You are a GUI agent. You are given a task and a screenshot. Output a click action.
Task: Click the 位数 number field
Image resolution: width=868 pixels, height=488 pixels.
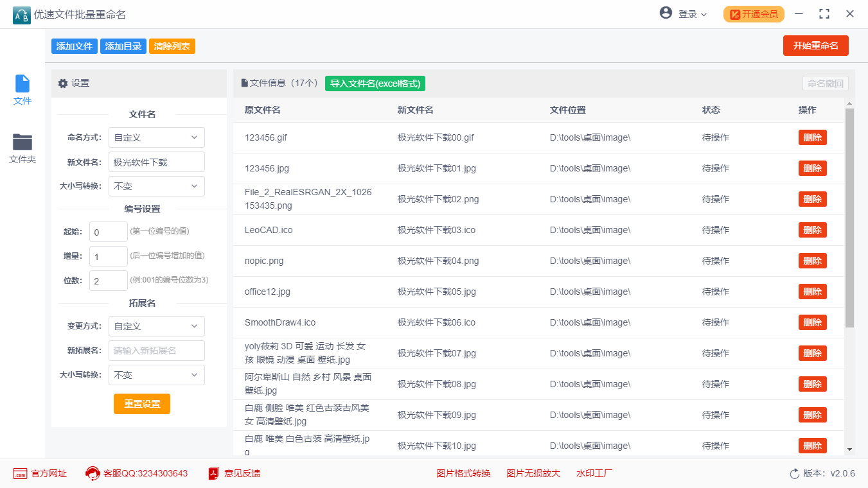pyautogui.click(x=109, y=281)
